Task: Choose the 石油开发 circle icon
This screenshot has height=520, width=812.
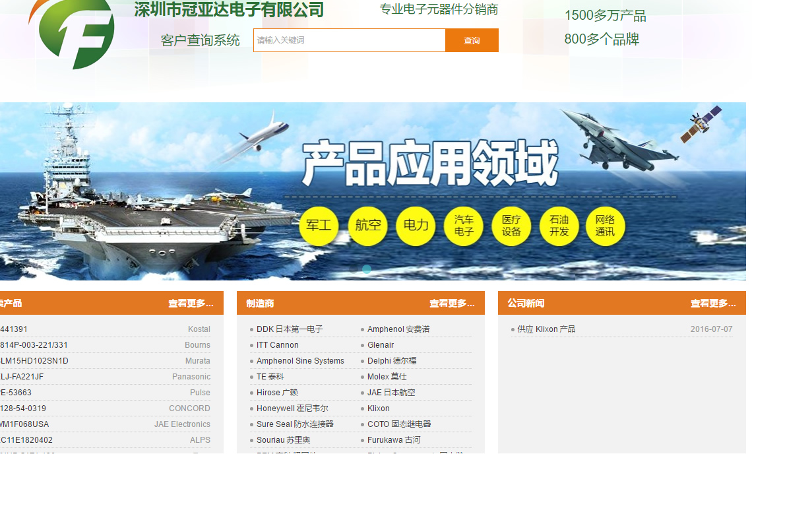Action: coord(559,226)
